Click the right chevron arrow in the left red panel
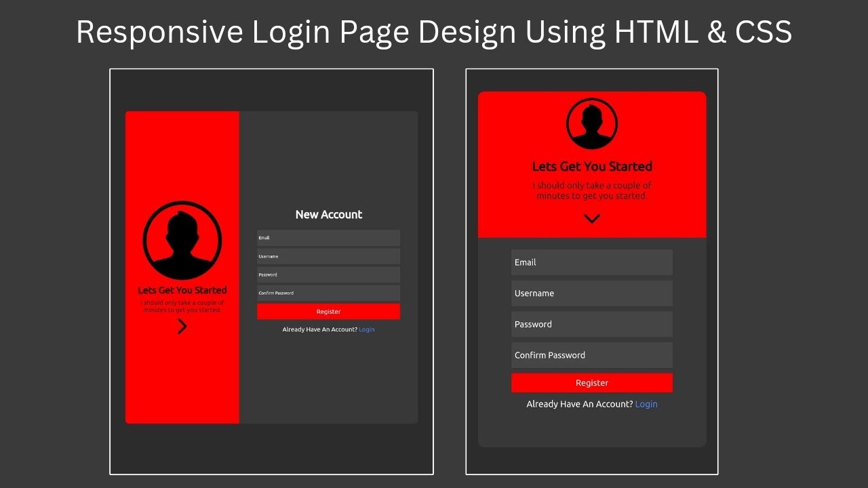The height and width of the screenshot is (488, 868). (182, 327)
